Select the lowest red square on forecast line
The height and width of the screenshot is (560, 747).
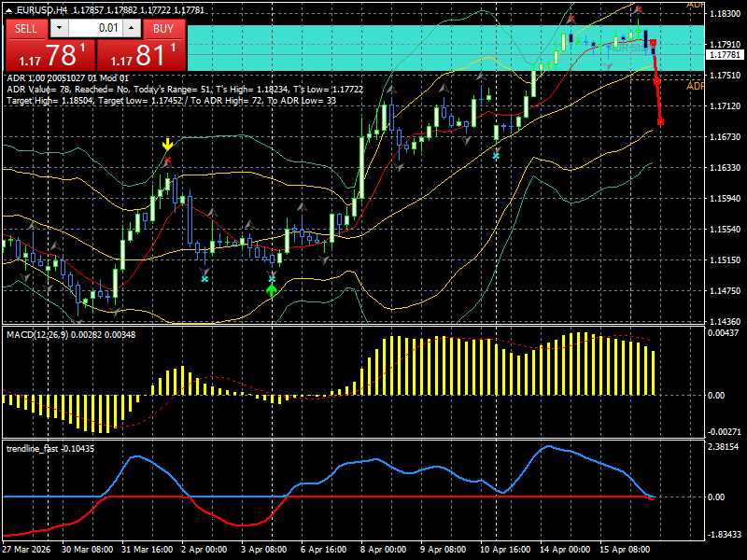point(660,122)
